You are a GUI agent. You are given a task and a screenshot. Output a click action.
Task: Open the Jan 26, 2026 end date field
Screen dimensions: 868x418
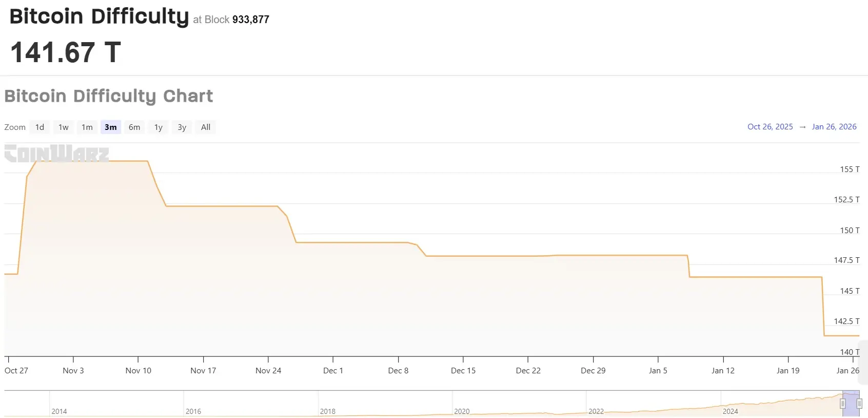[x=834, y=127]
